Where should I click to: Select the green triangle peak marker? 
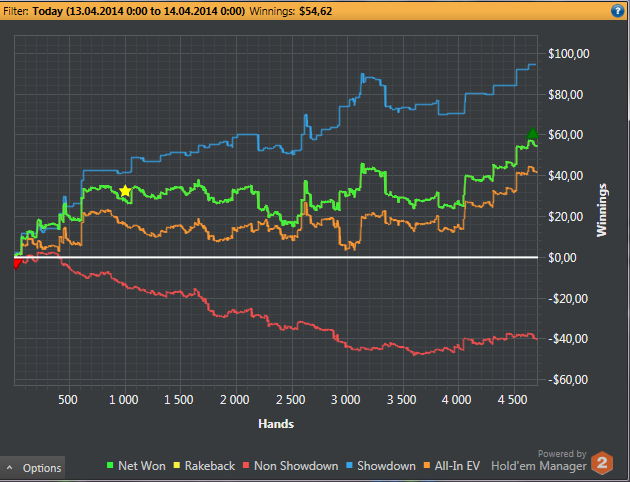click(532, 133)
